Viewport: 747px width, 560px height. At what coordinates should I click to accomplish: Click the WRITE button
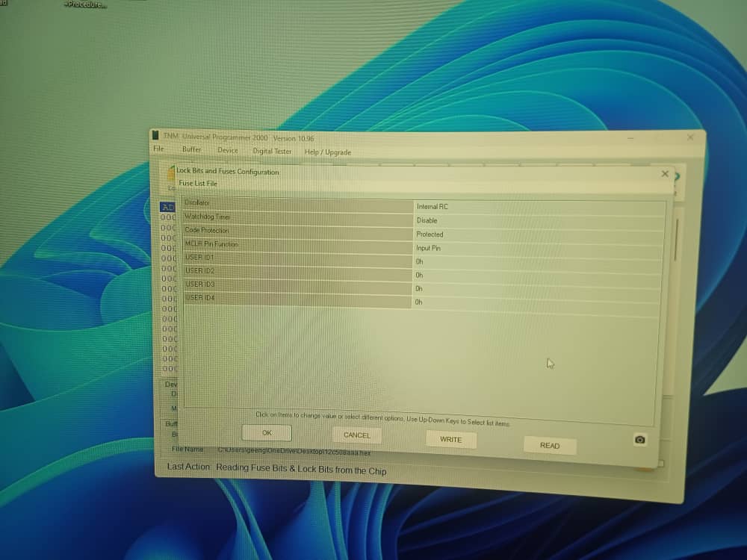[x=450, y=440]
